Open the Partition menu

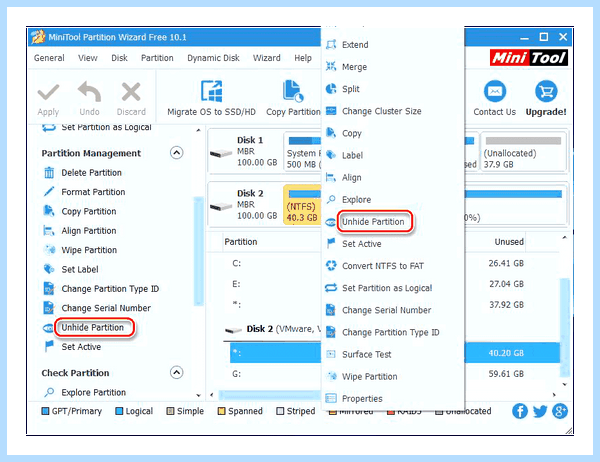tap(157, 58)
